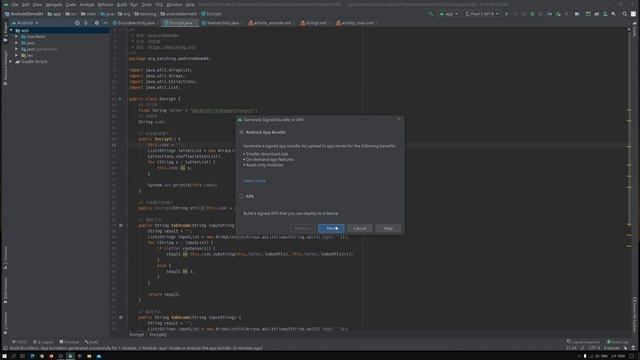640x360 pixels.
Task: Open the VCS menu
Action: pyautogui.click(x=159, y=4)
